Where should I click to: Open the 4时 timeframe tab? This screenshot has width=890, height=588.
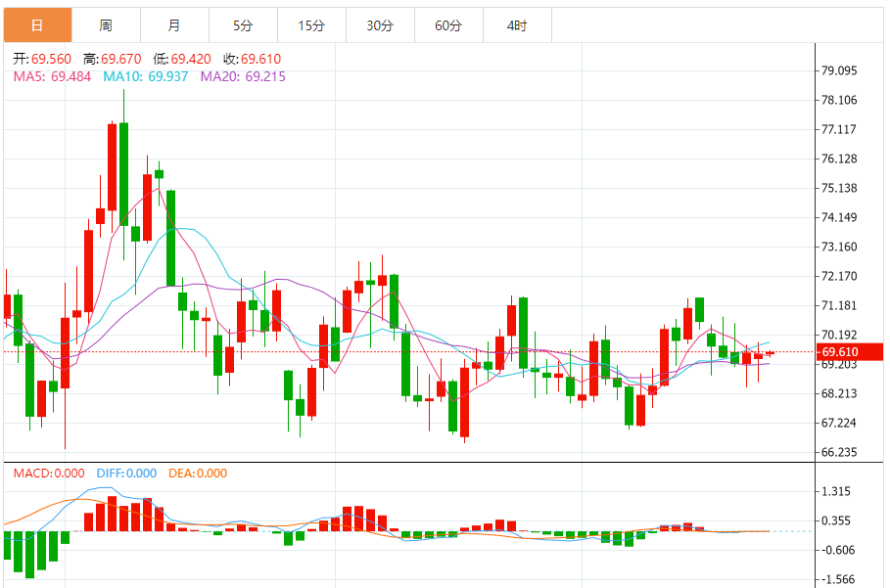tap(517, 25)
